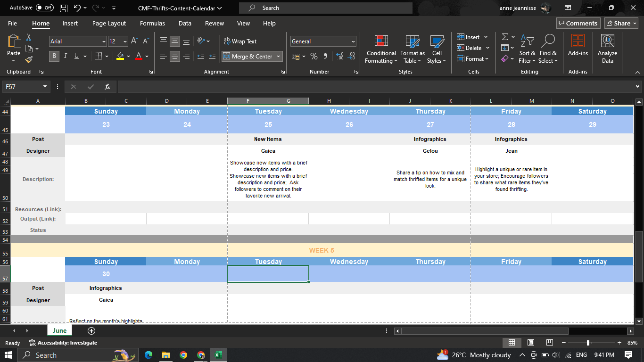Click Increase Indent icon
The width and height of the screenshot is (644, 362).
[x=212, y=56]
